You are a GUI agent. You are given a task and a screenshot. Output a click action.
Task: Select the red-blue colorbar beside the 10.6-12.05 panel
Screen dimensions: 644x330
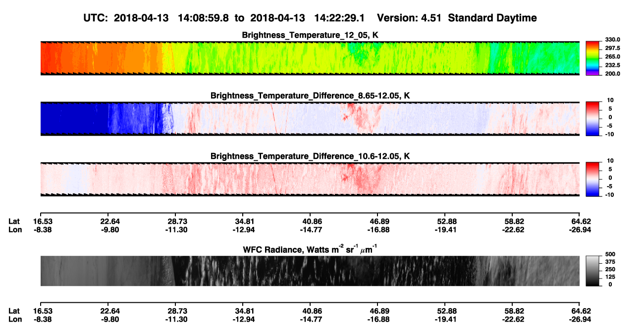pyautogui.click(x=593, y=180)
